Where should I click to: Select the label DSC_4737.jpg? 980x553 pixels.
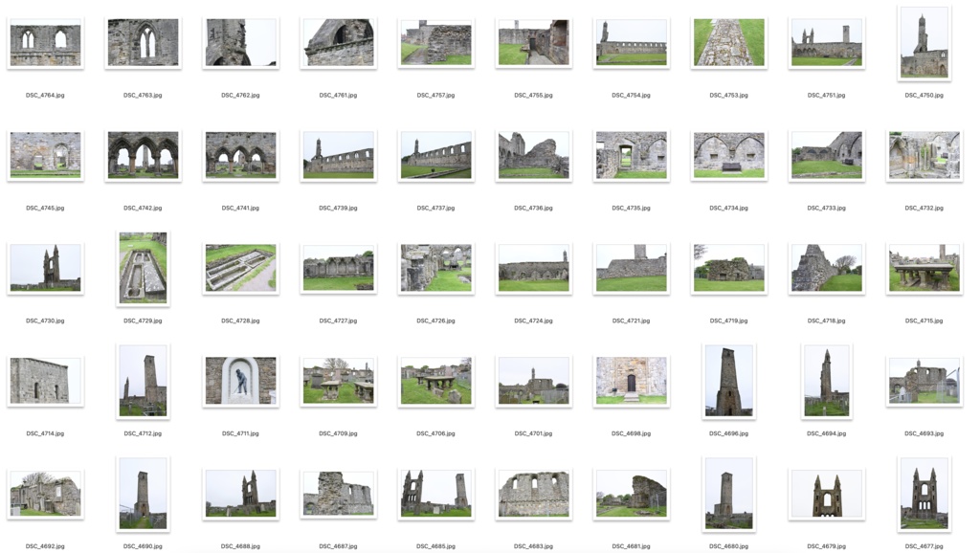point(435,208)
